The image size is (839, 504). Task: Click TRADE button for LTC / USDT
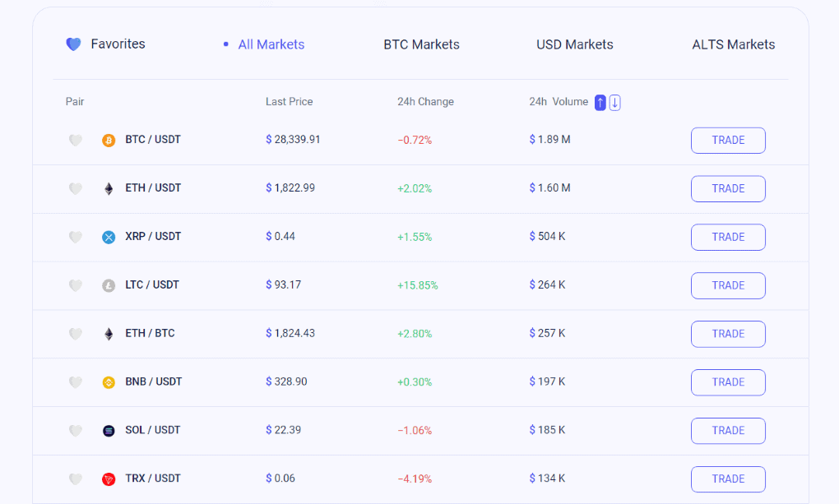coord(728,285)
